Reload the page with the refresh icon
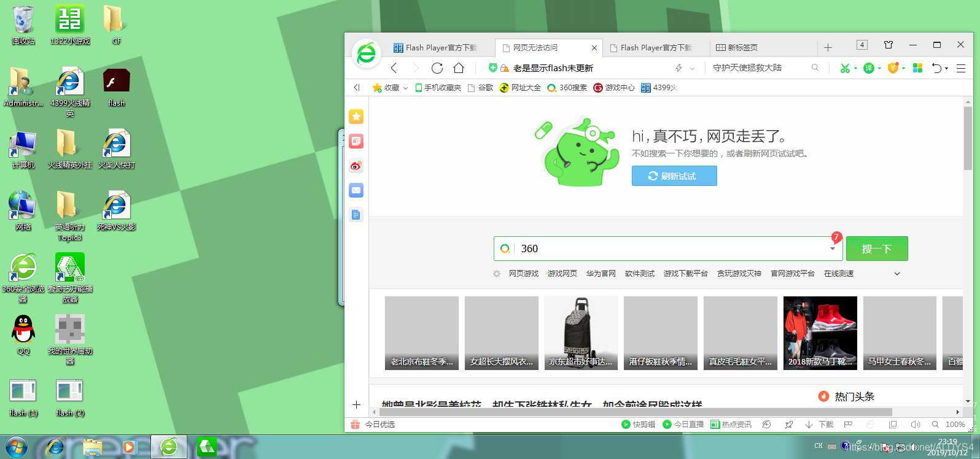980x459 pixels. click(437, 68)
